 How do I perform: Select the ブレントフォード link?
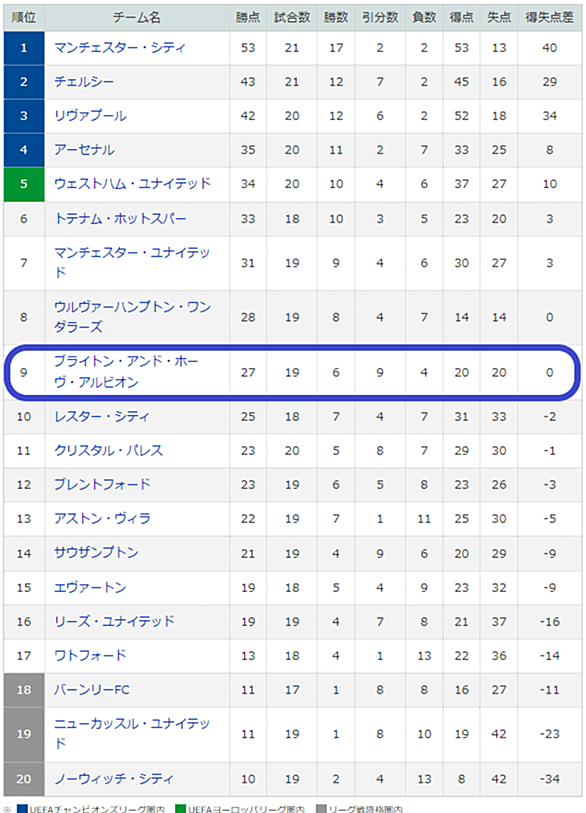click(102, 484)
